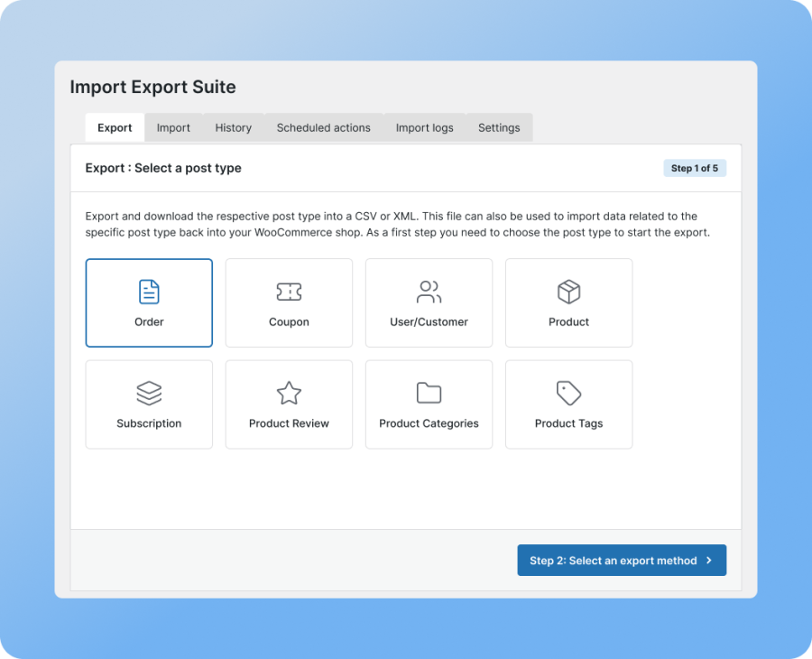This screenshot has width=812, height=659.
Task: Click the Product Categories label text
Action: [429, 423]
